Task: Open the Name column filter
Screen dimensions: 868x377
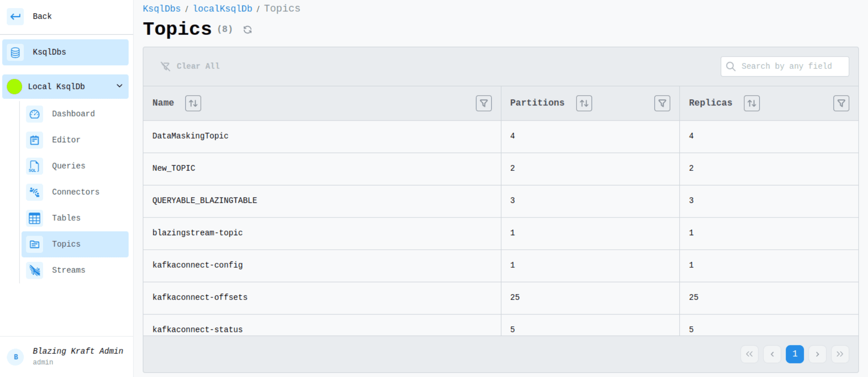Action: (x=484, y=103)
